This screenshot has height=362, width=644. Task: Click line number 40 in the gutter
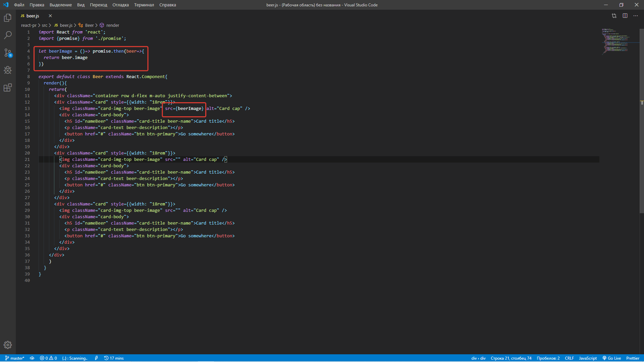(x=27, y=280)
